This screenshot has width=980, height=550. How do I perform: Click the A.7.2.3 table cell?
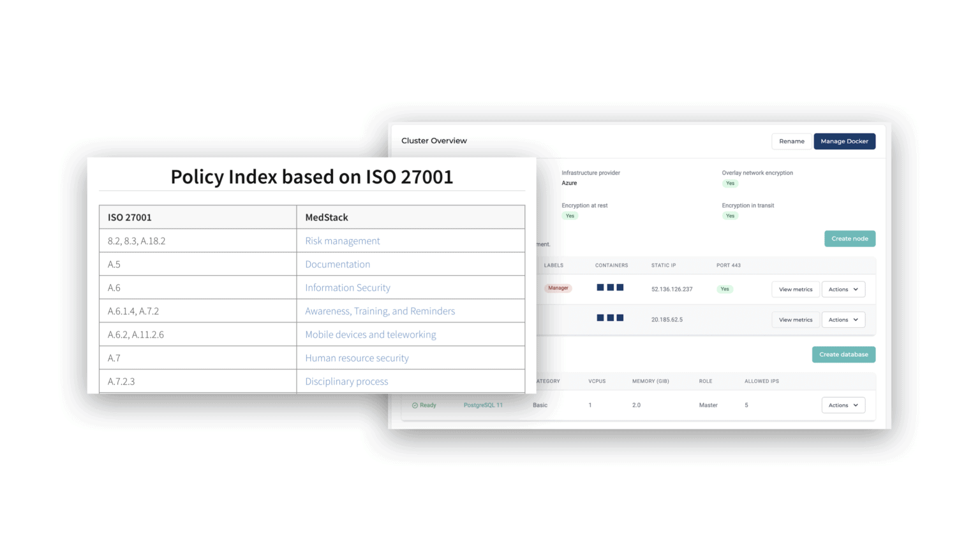(198, 382)
